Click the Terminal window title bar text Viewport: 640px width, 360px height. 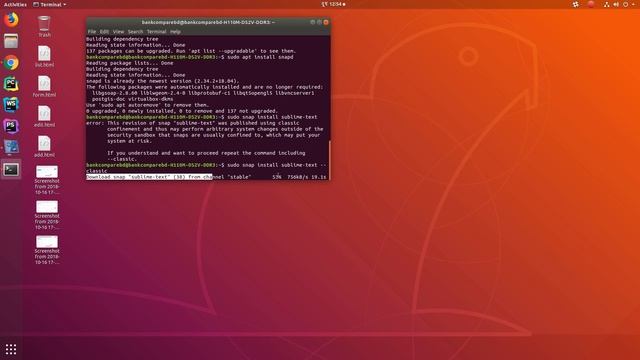click(x=208, y=22)
